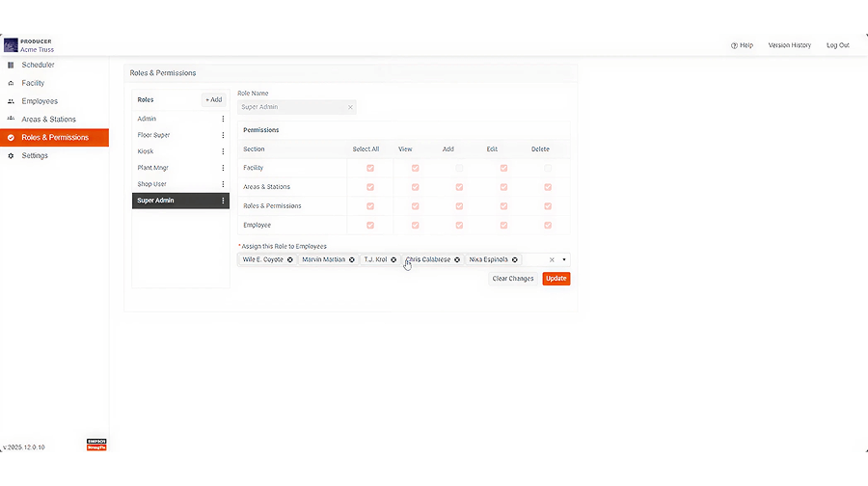The width and height of the screenshot is (868, 486).
Task: Toggle View for Roles & Permissions row
Action: pos(415,206)
